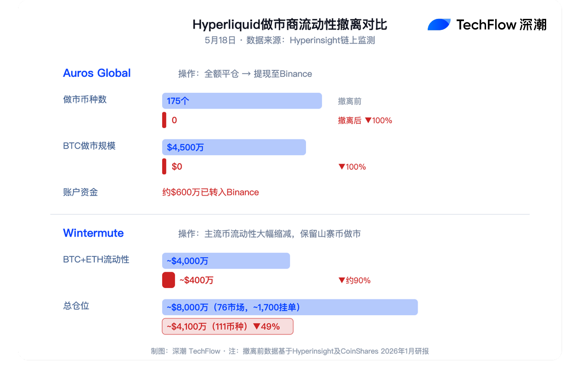Screen dimensions: 588x368
Task: Select the blue "~$4,000万" bar
Action: (226, 261)
